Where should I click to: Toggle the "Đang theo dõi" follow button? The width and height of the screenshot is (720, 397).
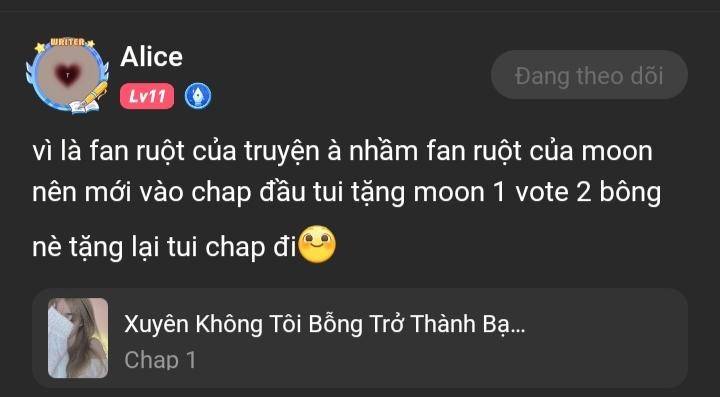pyautogui.click(x=589, y=75)
